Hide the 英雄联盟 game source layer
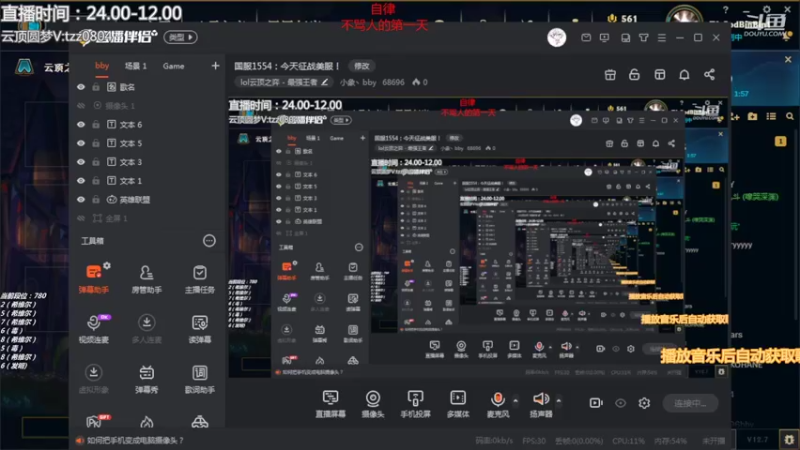Screen dimensions: 800x450 click(81, 199)
